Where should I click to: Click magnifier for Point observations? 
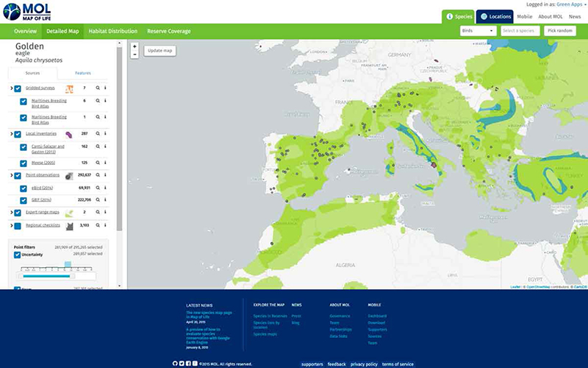98,175
